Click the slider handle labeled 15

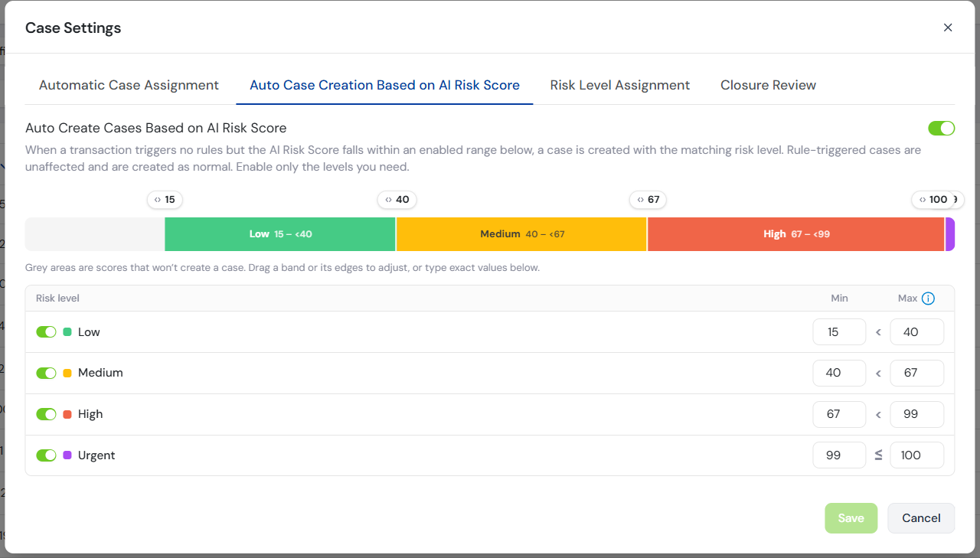click(165, 200)
